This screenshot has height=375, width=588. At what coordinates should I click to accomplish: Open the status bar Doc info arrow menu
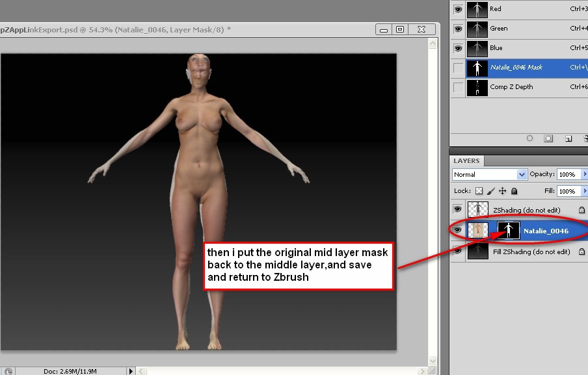pyautogui.click(x=131, y=371)
